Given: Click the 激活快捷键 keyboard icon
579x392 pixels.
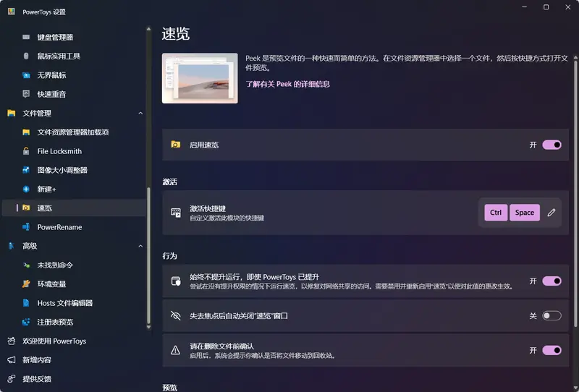Looking at the screenshot, I should [x=176, y=213].
